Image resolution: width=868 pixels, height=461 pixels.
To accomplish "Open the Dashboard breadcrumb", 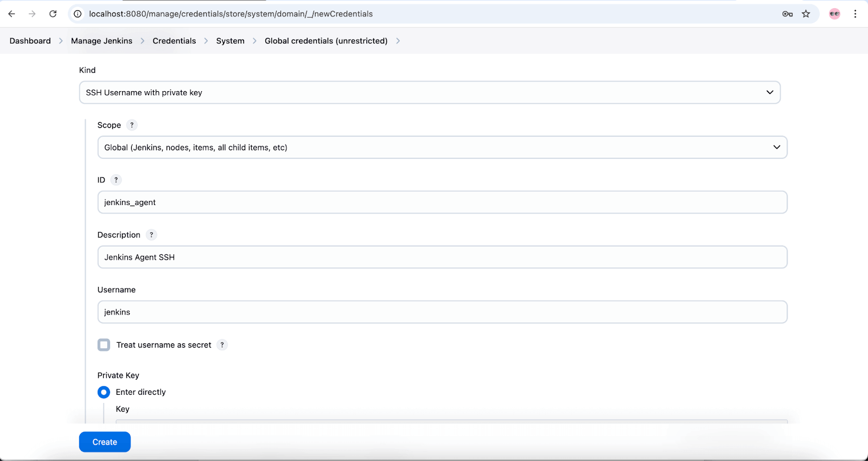I will (x=30, y=41).
